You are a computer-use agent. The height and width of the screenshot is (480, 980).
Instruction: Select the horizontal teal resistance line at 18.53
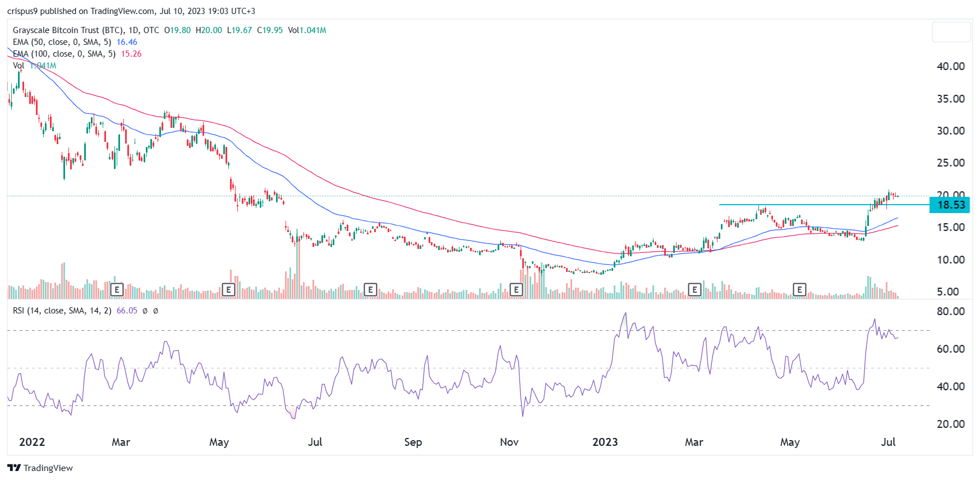coord(824,205)
